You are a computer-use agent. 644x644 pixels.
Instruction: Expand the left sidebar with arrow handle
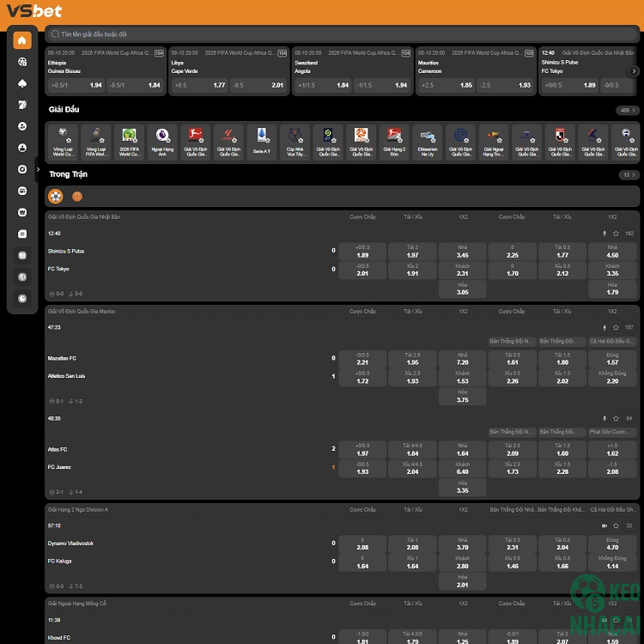click(x=38, y=169)
